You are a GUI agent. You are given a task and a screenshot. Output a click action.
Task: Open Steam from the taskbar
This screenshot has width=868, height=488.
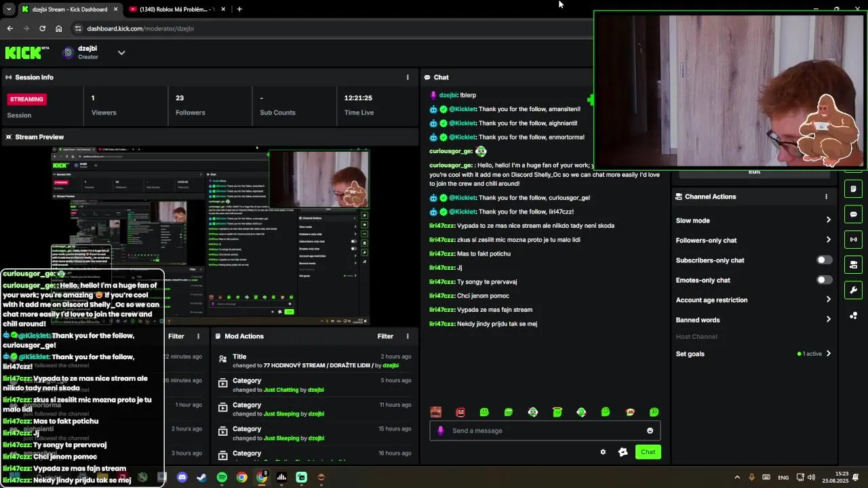click(201, 477)
